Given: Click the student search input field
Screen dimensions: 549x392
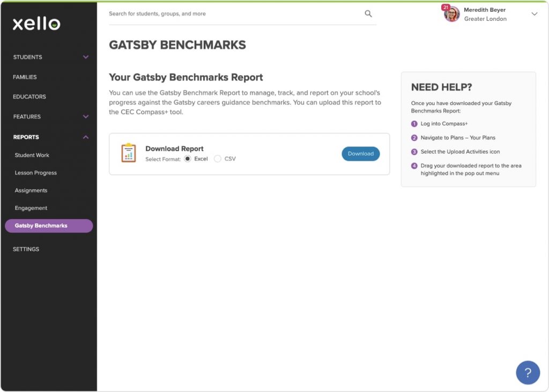Looking at the screenshot, I should (x=214, y=13).
